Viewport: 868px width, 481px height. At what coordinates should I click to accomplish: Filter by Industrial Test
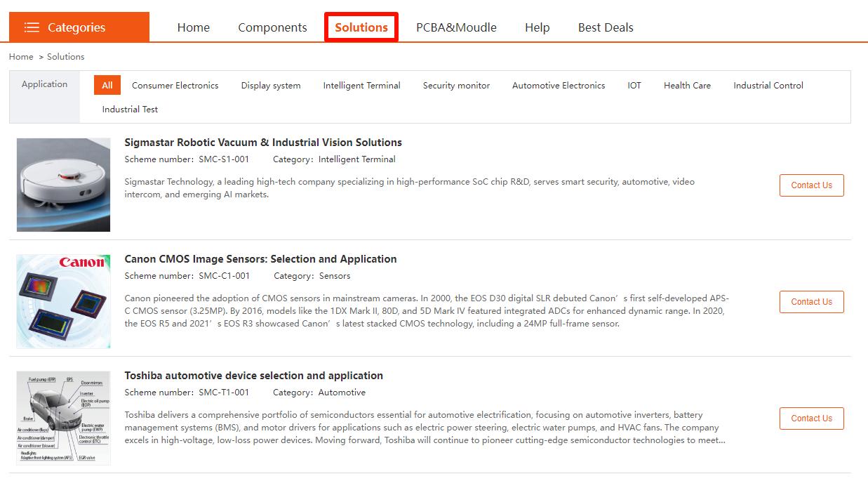click(x=130, y=110)
